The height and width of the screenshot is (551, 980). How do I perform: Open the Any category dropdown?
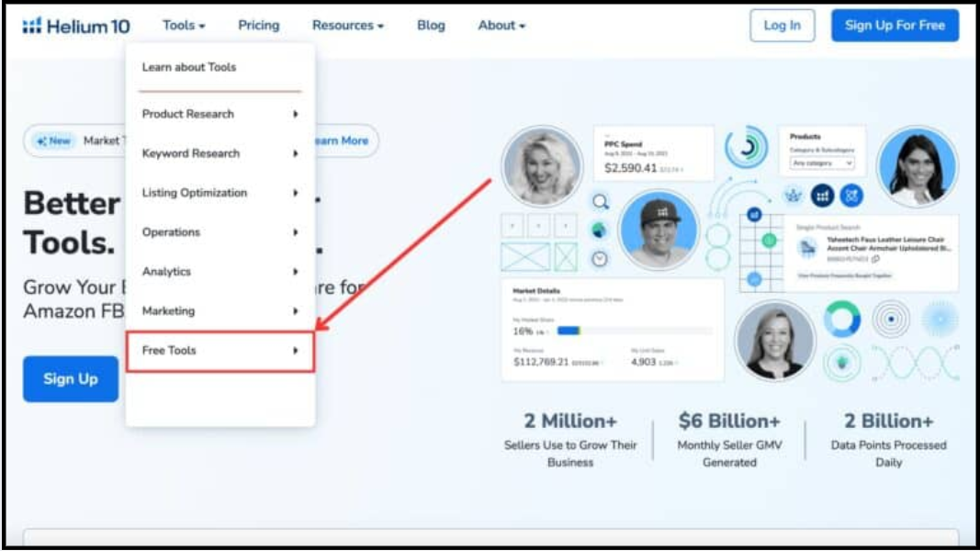coord(822,163)
